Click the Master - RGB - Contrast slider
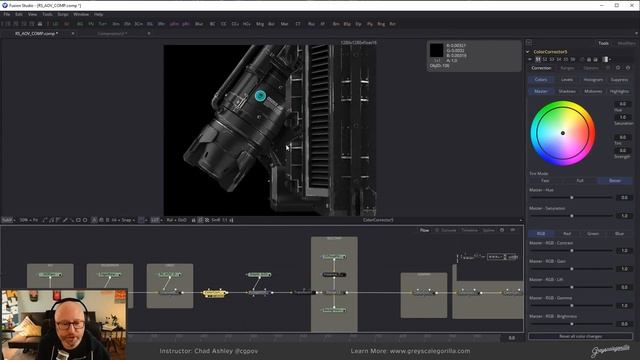The height and width of the screenshot is (360, 640). coord(571,251)
